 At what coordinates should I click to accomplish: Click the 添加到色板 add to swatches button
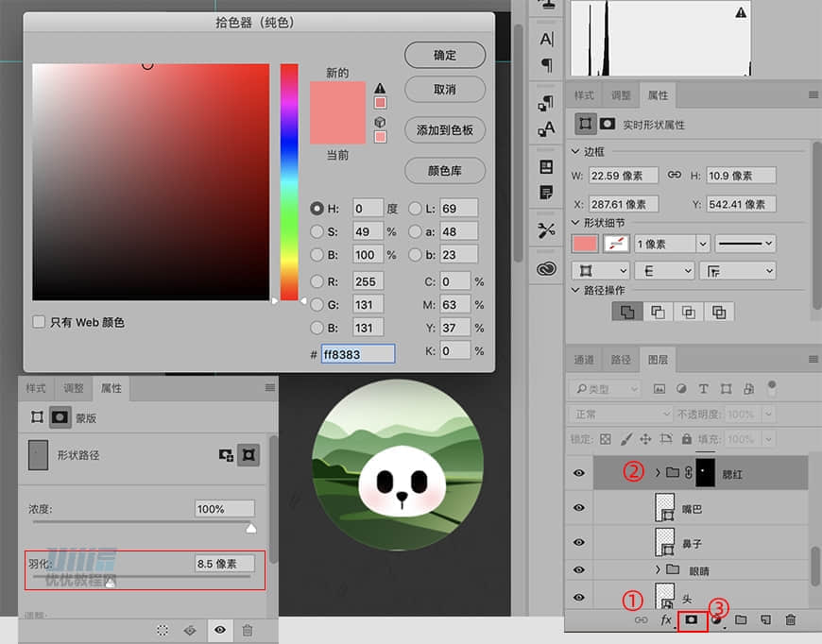click(444, 130)
